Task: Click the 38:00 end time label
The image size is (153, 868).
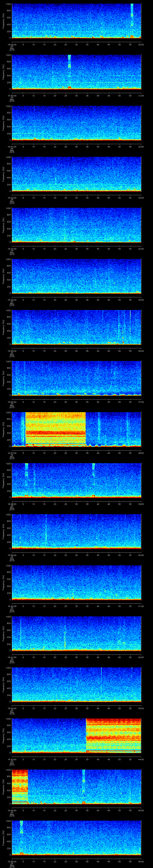Action: click(x=141, y=453)
